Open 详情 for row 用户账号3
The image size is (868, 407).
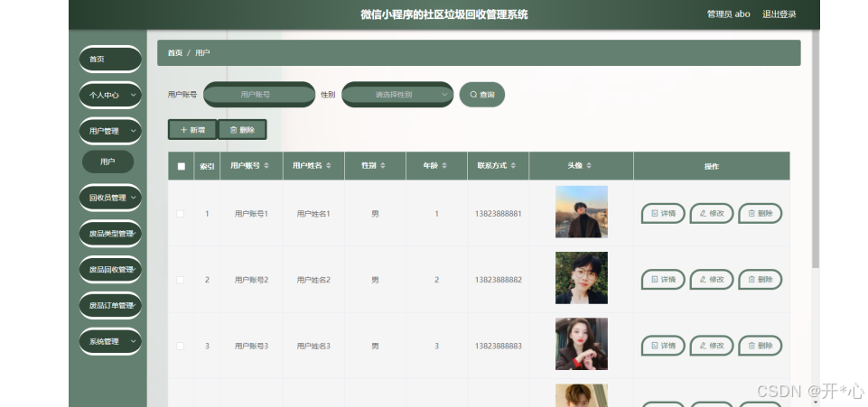tap(663, 346)
